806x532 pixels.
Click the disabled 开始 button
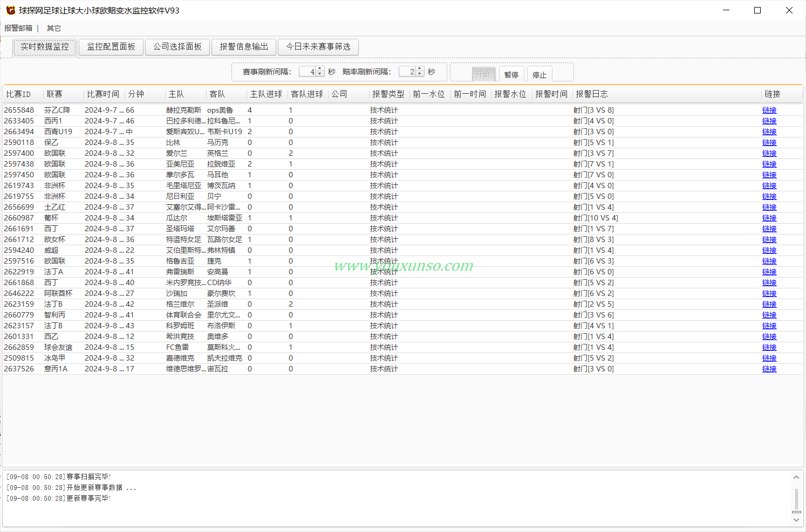(x=483, y=74)
